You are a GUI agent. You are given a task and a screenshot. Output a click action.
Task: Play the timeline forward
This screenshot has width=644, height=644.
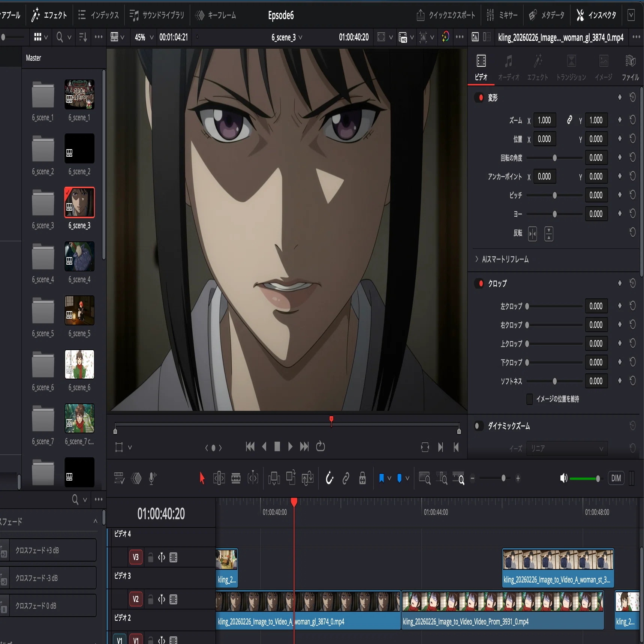(290, 446)
